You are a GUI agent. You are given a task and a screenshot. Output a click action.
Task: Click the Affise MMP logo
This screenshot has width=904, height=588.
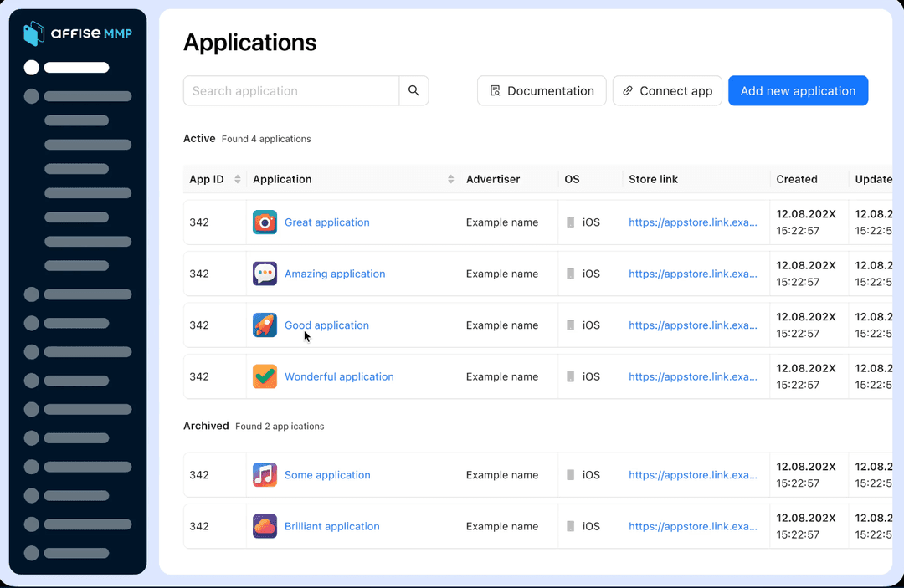pyautogui.click(x=78, y=33)
